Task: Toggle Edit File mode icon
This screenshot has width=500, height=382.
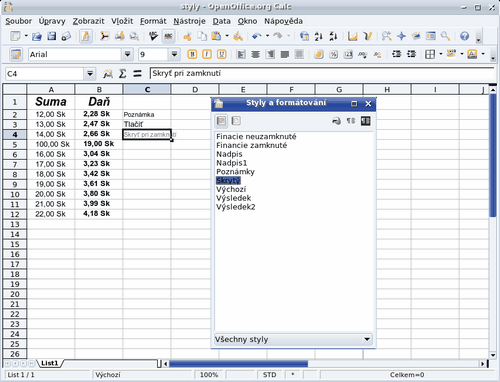Action: click(x=86, y=36)
